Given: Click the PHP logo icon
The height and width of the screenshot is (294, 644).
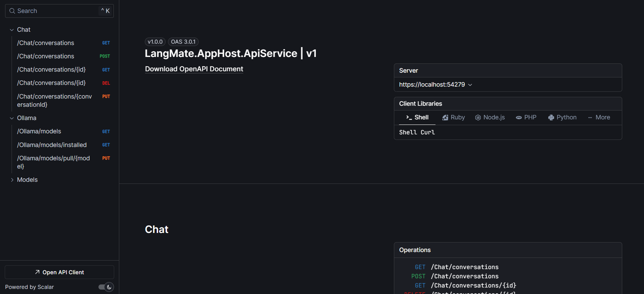Looking at the screenshot, I should click(519, 118).
